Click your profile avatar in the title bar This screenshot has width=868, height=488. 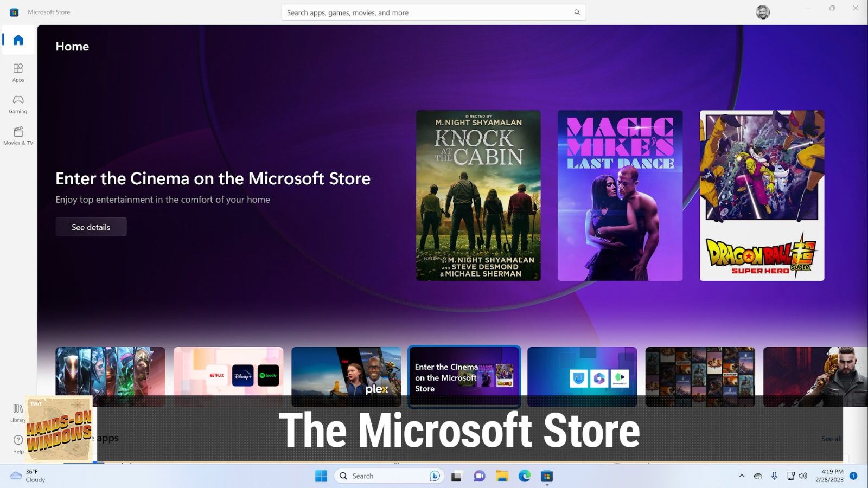764,11
